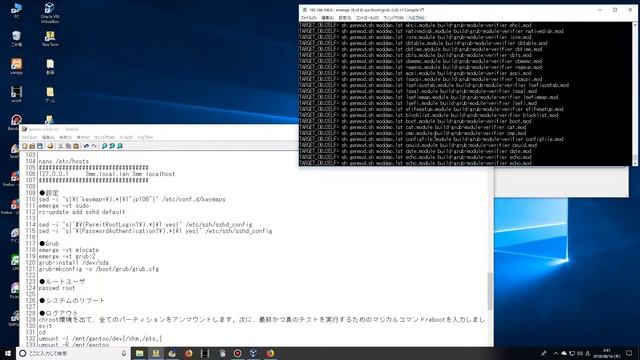The width and height of the screenshot is (640, 360).
Task: Click the heading '●ログアウト' in editor
Action: click(x=59, y=313)
